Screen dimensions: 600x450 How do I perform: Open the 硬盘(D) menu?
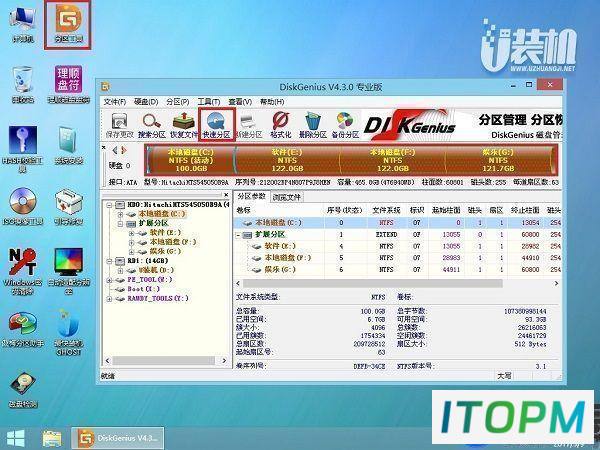coord(146,102)
